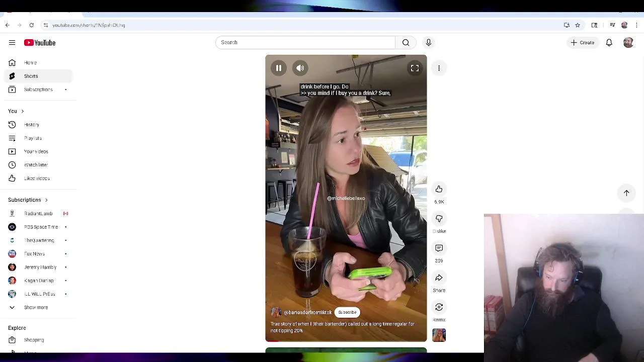Open the Short's more options menu

[x=439, y=68]
